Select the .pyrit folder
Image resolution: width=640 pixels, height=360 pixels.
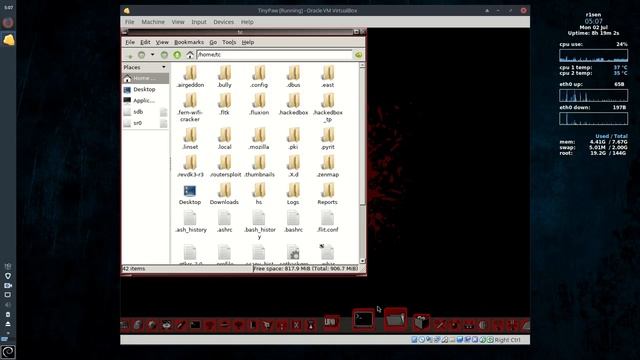tap(328, 139)
